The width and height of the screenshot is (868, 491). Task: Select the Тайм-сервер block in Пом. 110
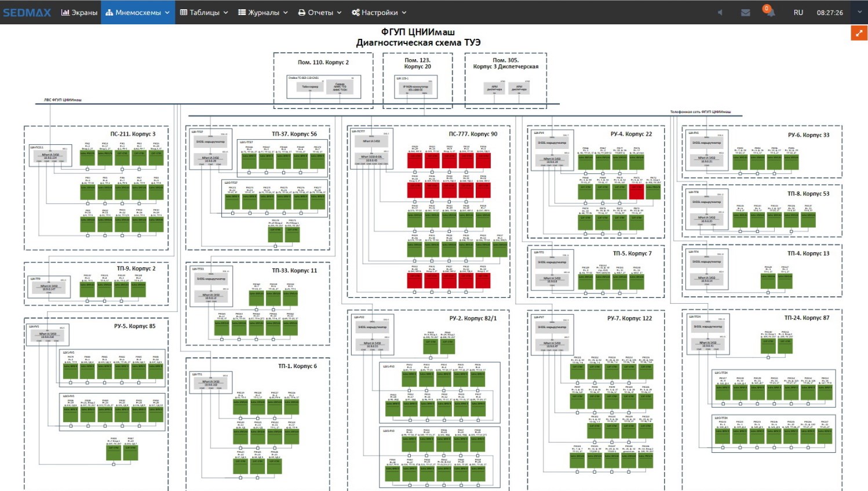tap(310, 87)
